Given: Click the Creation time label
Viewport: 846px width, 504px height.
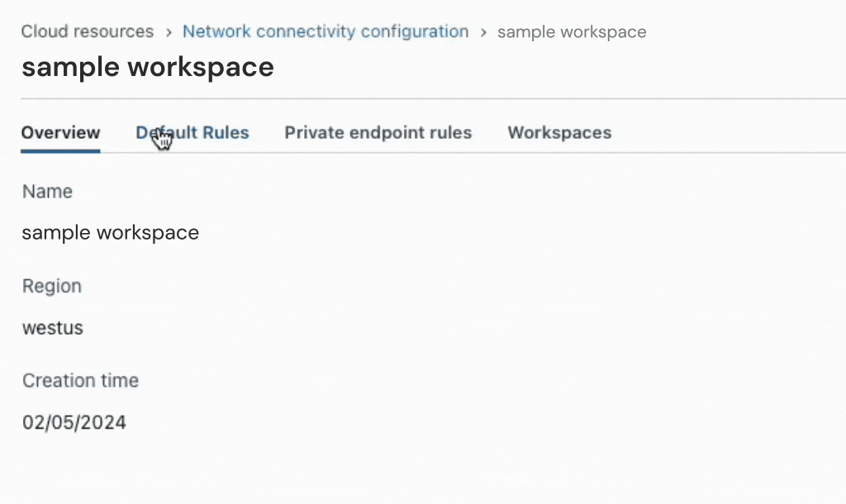Looking at the screenshot, I should pyautogui.click(x=80, y=381).
